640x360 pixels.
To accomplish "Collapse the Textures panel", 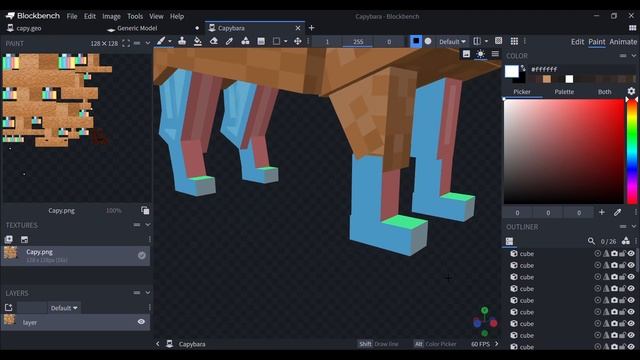I will (148, 225).
